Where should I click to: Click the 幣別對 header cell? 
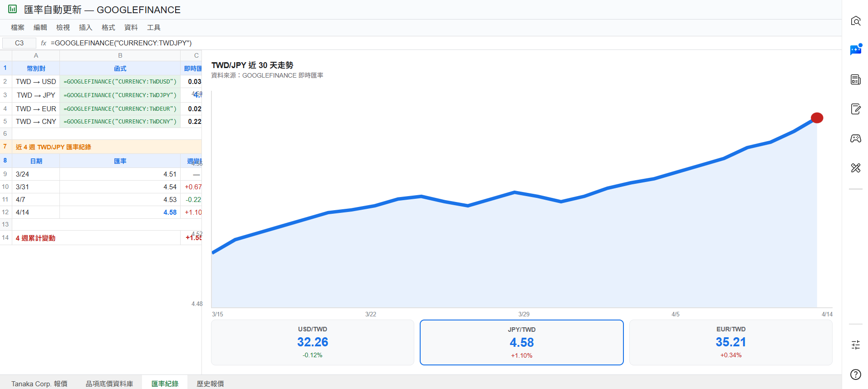36,69
